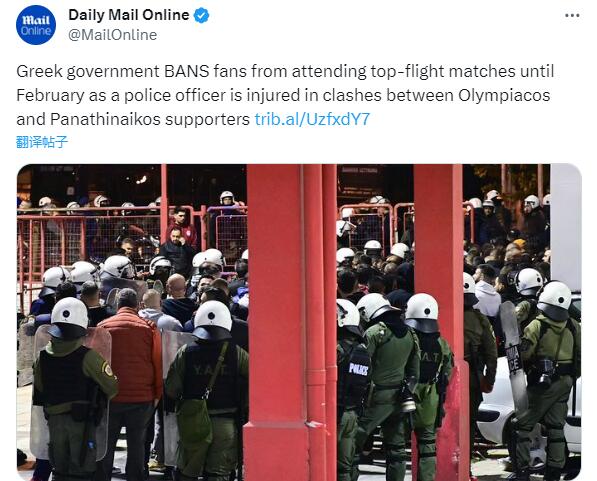The width and height of the screenshot is (597, 481).
Task: Click the tweet text about Greek government ban
Action: coord(285,95)
